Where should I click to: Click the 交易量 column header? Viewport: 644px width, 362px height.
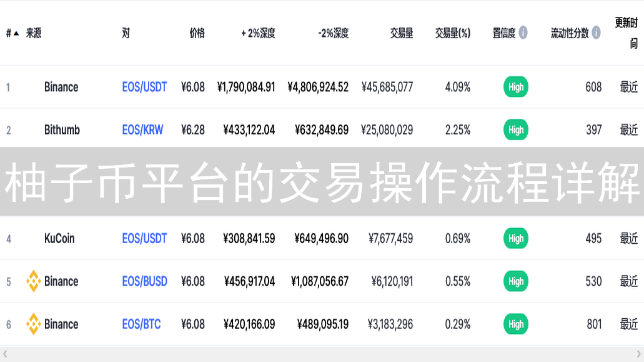pyautogui.click(x=402, y=33)
